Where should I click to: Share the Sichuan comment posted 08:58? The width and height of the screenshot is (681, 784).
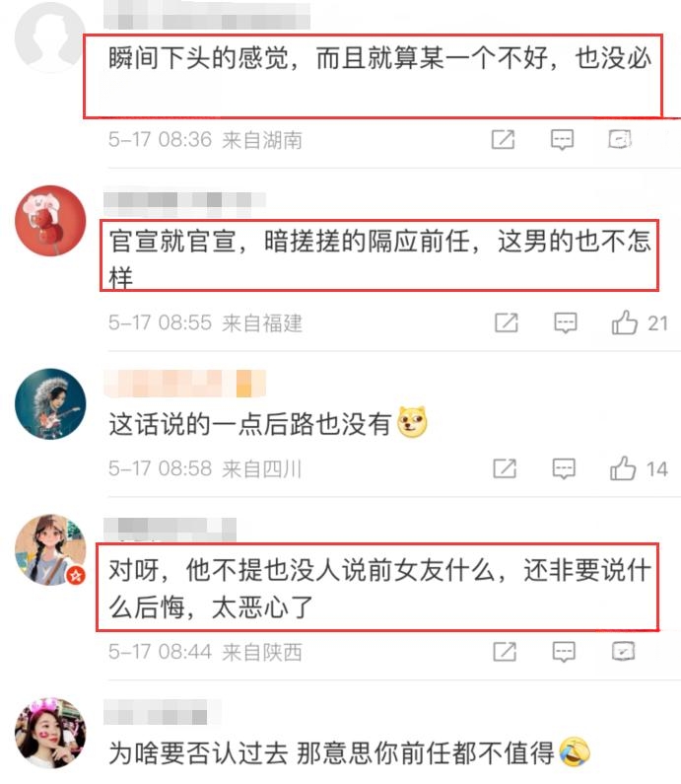pos(505,468)
